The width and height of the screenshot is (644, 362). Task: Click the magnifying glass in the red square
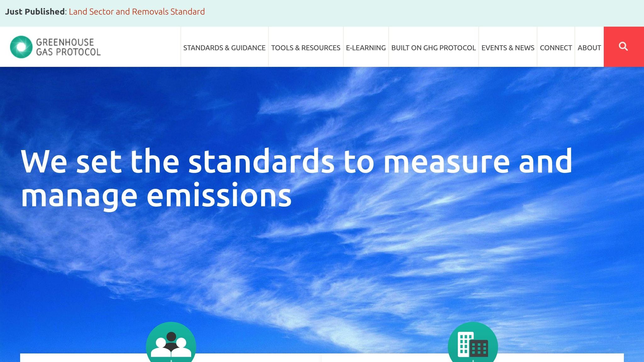pyautogui.click(x=623, y=46)
